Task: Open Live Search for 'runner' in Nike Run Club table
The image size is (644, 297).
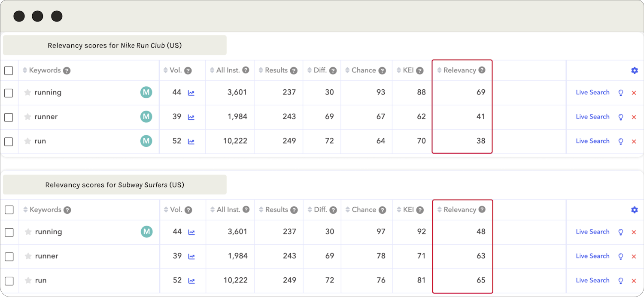Action: point(592,117)
